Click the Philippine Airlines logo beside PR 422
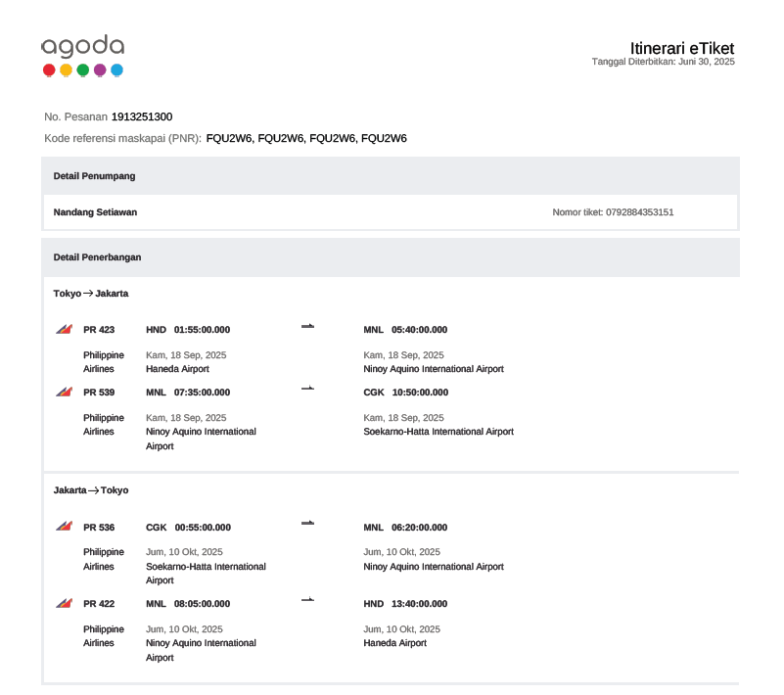Image resolution: width=784 pixels, height=695 pixels. coord(65,604)
